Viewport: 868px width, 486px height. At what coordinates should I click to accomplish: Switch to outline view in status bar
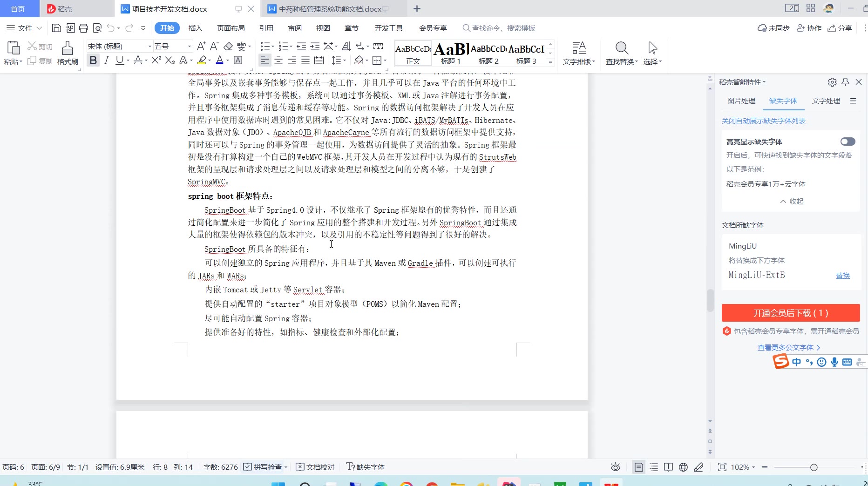654,467
